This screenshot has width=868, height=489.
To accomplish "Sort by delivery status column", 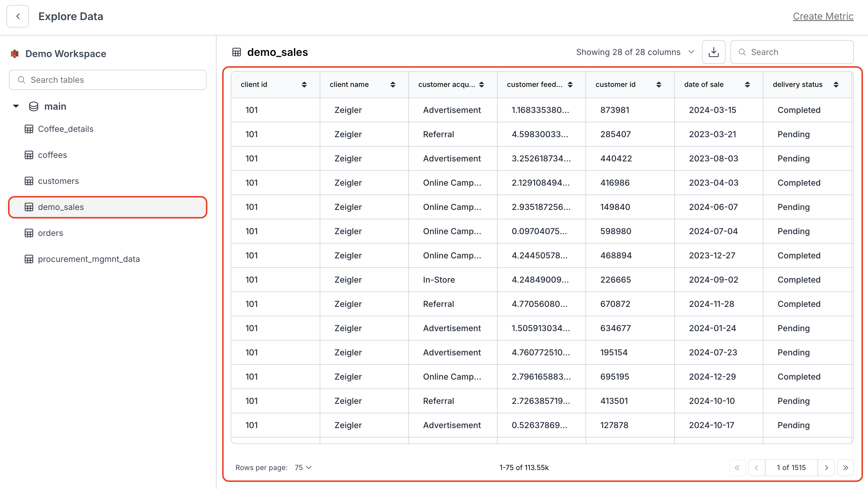I will (x=836, y=85).
